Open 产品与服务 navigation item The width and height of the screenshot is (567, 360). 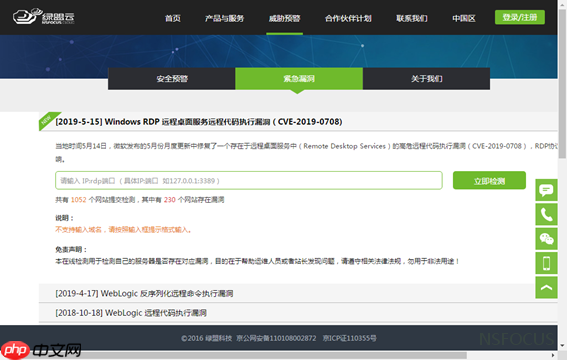pos(225,18)
